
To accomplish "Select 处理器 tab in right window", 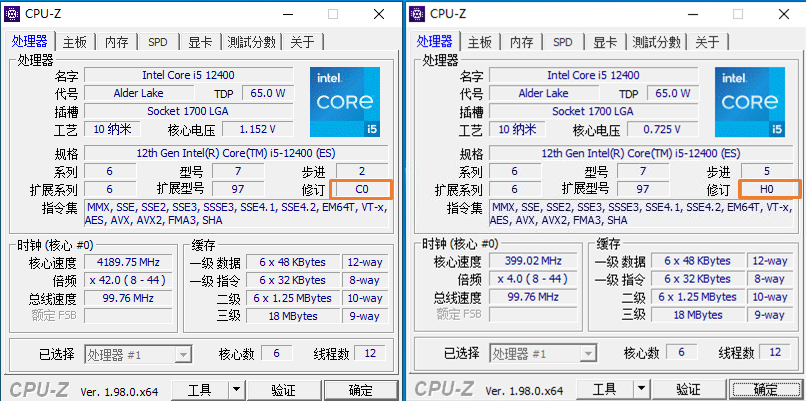I will pyautogui.click(x=434, y=41).
